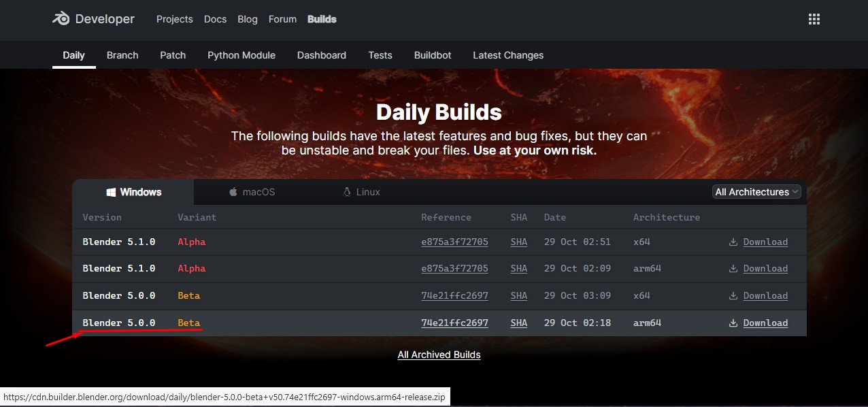
Task: Open reference 74e21ffc2697 in arm64 Beta row
Action: tap(454, 323)
